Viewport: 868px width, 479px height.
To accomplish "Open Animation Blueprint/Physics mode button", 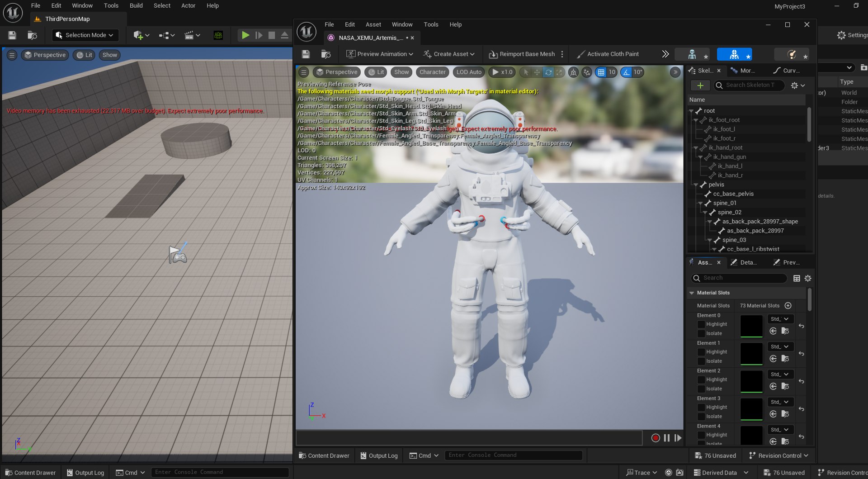I will (792, 54).
